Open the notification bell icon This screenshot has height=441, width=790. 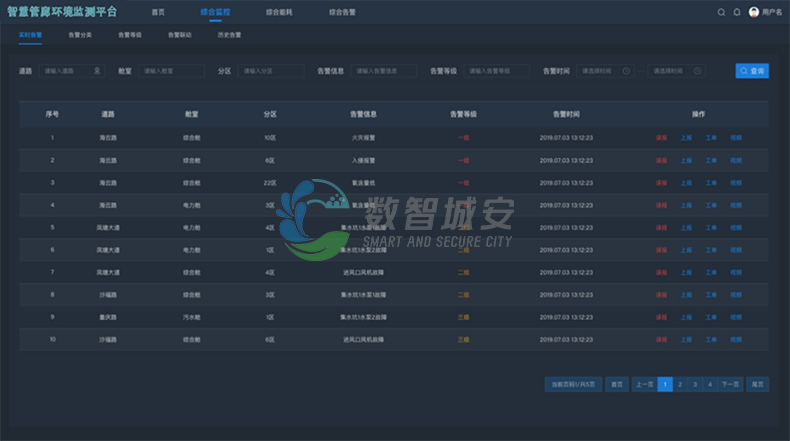tap(737, 12)
